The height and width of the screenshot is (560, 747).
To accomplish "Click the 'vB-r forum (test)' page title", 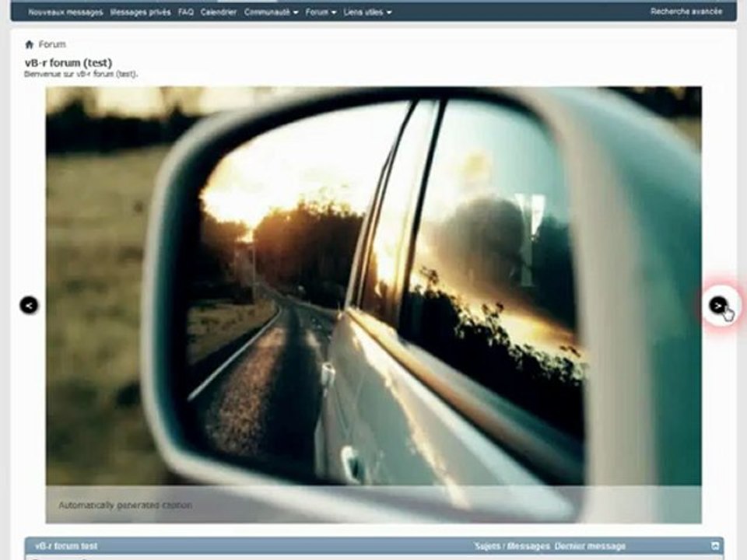I will click(x=68, y=62).
